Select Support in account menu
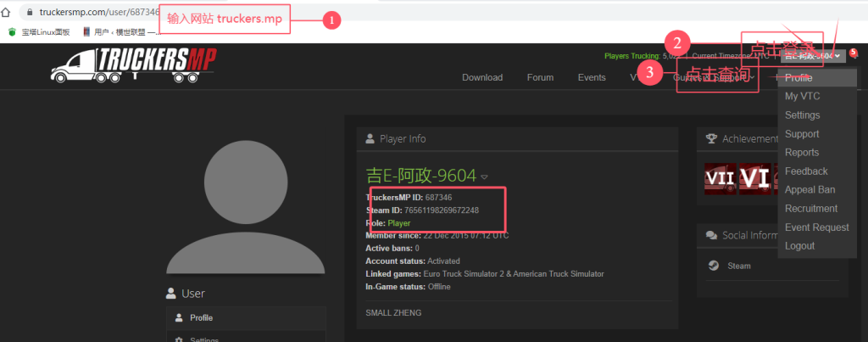This screenshot has width=868, height=342. coord(817,134)
